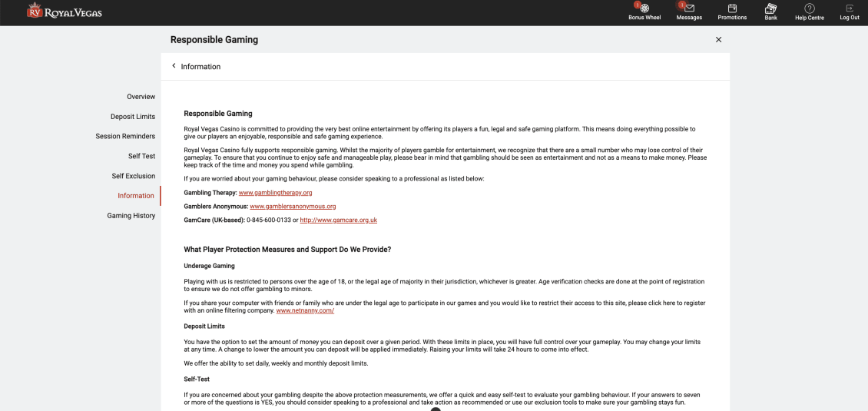Screen dimensions: 868x411
Task: Click the Help Centre label
Action: click(810, 18)
